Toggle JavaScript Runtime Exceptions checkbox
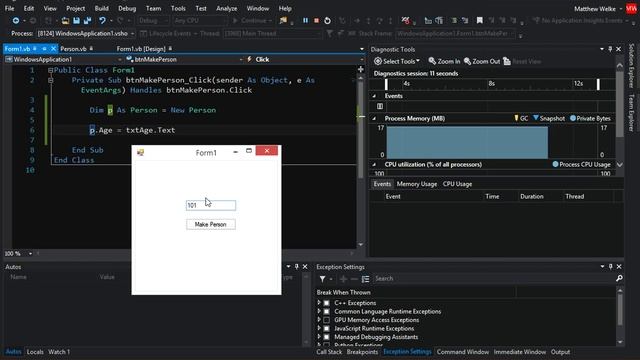 coord(327,329)
